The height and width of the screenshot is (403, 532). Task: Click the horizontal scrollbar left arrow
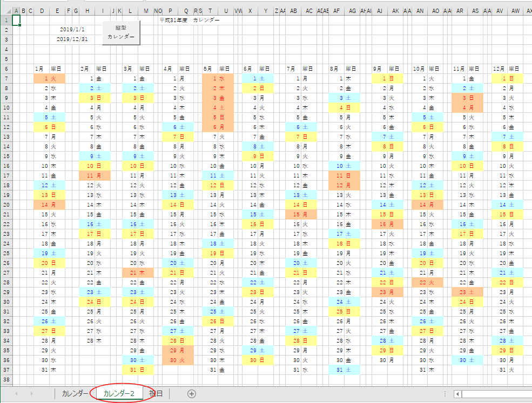tap(457, 393)
